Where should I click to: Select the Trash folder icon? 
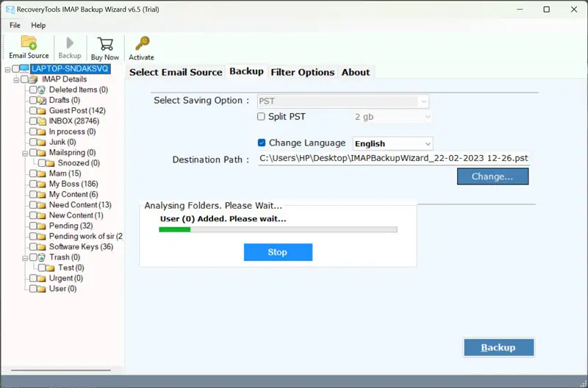pyautogui.click(x=43, y=257)
